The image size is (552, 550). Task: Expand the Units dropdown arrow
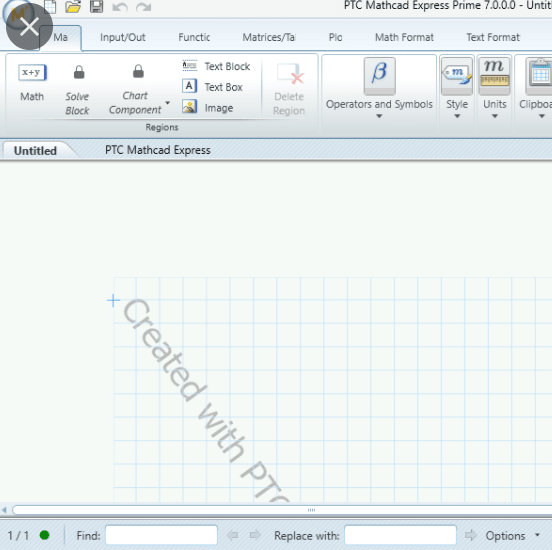point(495,116)
